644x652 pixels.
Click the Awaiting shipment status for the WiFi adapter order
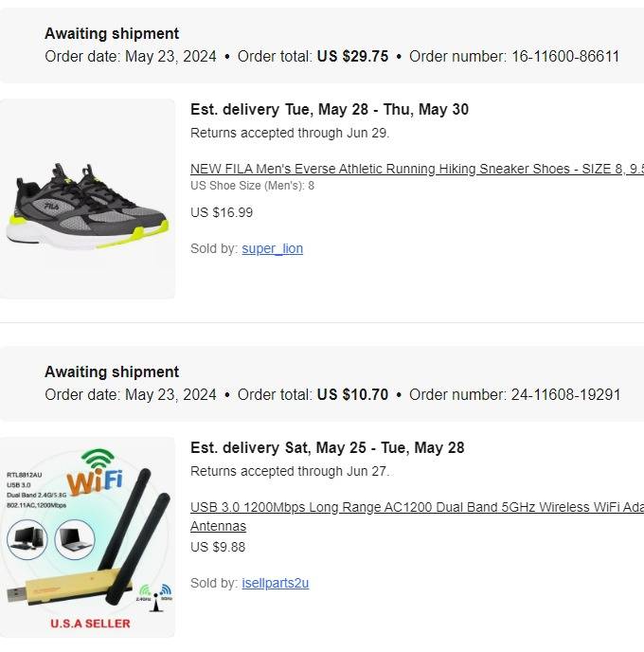(x=112, y=371)
